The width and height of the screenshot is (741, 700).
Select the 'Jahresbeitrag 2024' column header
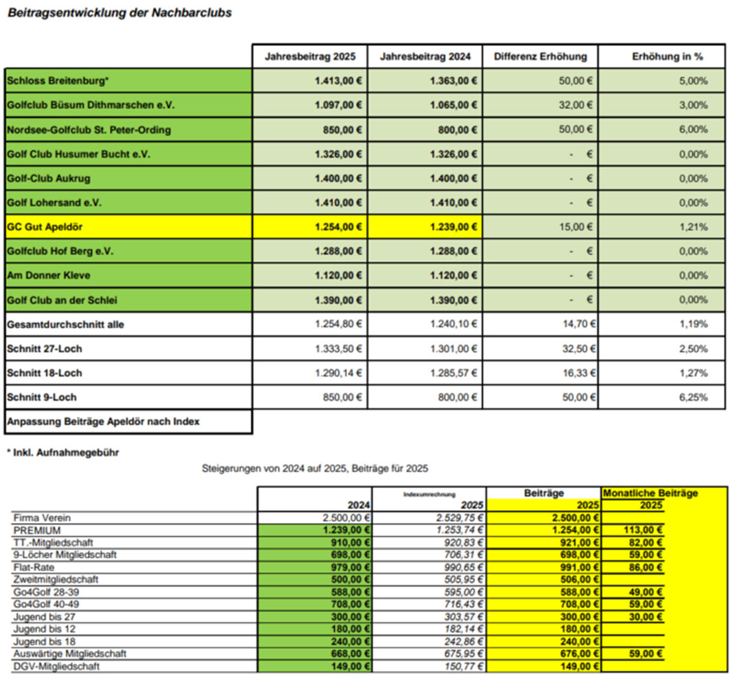425,57
